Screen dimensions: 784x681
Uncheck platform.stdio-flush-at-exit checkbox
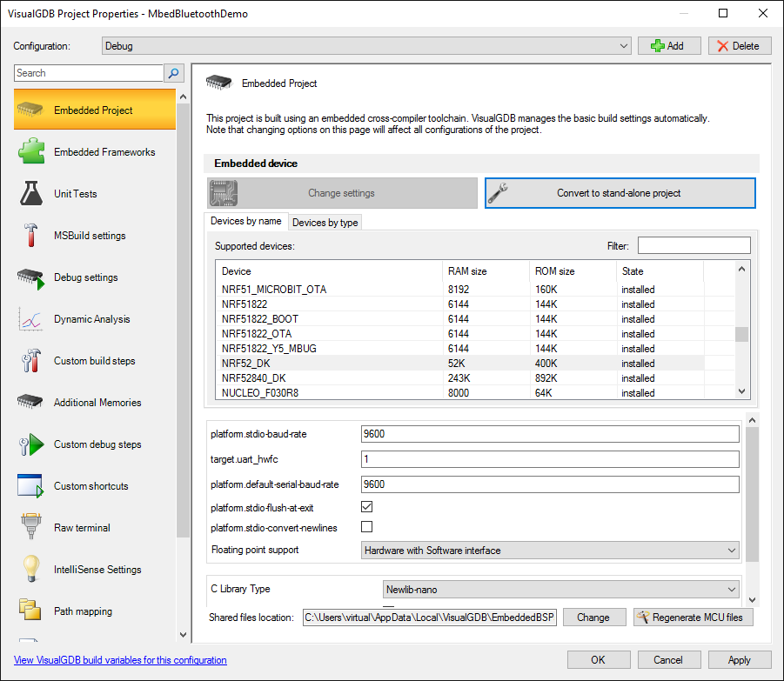[366, 507]
